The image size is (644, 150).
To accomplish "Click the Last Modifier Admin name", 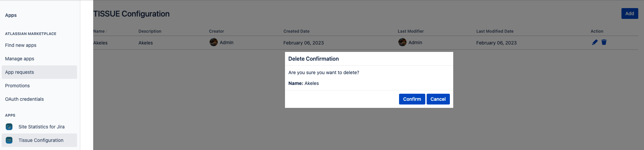I will [415, 42].
